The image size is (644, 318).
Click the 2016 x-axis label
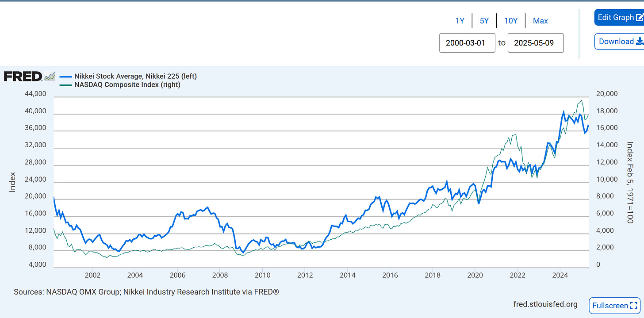coord(390,275)
